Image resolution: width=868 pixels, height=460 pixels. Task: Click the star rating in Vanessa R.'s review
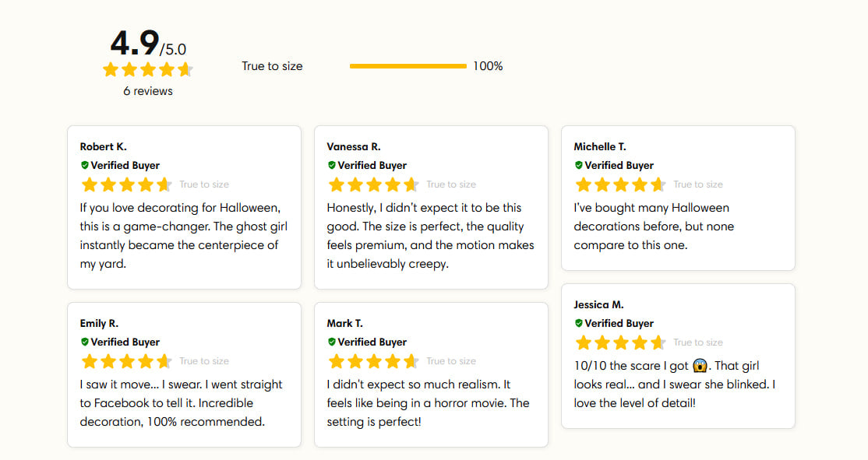pyautogui.click(x=373, y=185)
